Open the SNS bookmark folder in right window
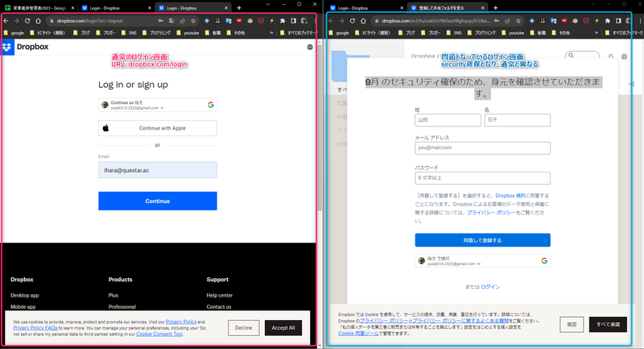644x349 pixels. tap(454, 32)
